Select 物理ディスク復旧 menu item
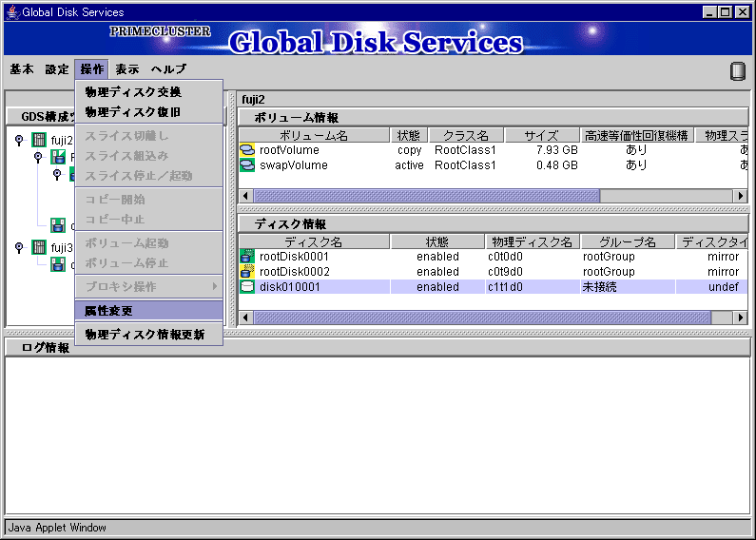Image resolution: width=756 pixels, height=540 pixels. point(149,112)
